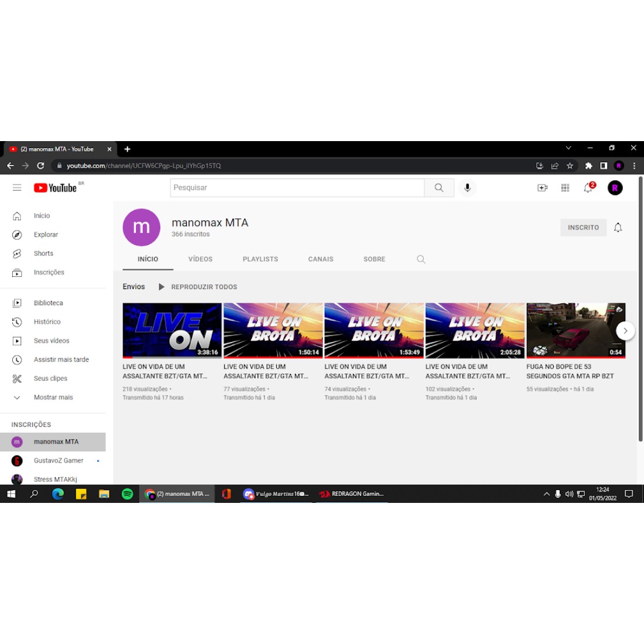The height and width of the screenshot is (644, 644).
Task: Open the 3:38:16 LIVE ON thumbnail
Action: pos(172,331)
